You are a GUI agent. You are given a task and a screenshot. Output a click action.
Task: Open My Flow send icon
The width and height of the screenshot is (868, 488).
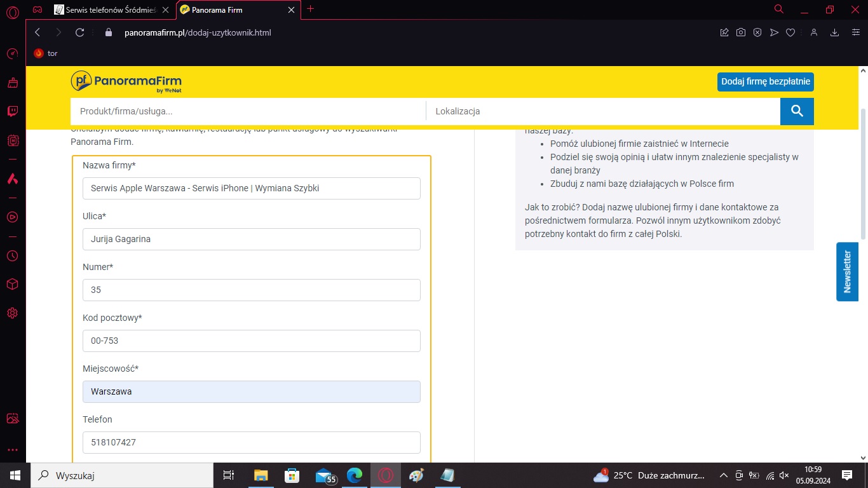(774, 32)
